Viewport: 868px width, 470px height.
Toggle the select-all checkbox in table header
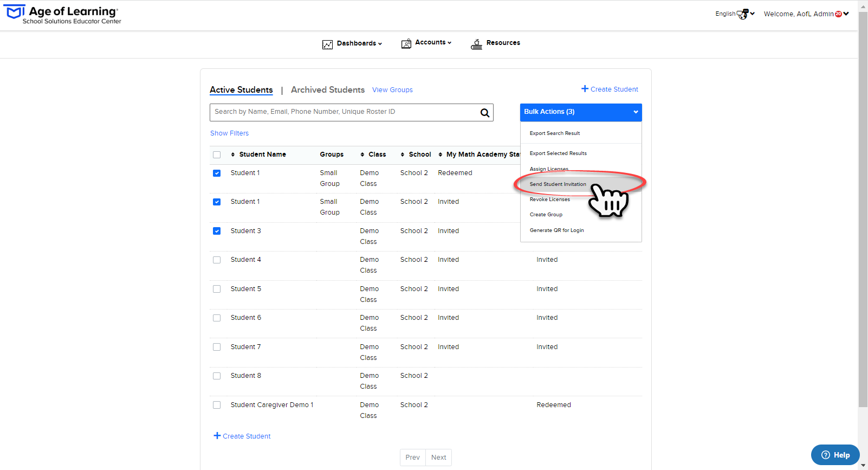(217, 154)
